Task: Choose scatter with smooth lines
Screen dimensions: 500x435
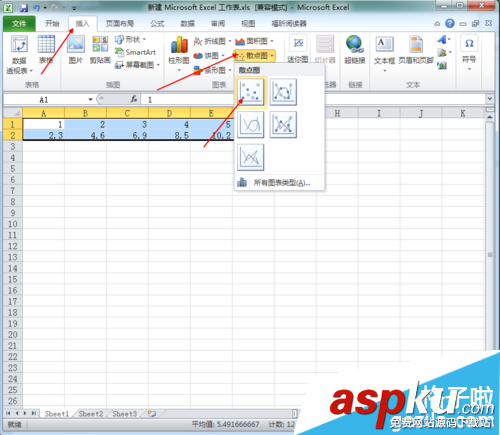Action: pos(251,124)
